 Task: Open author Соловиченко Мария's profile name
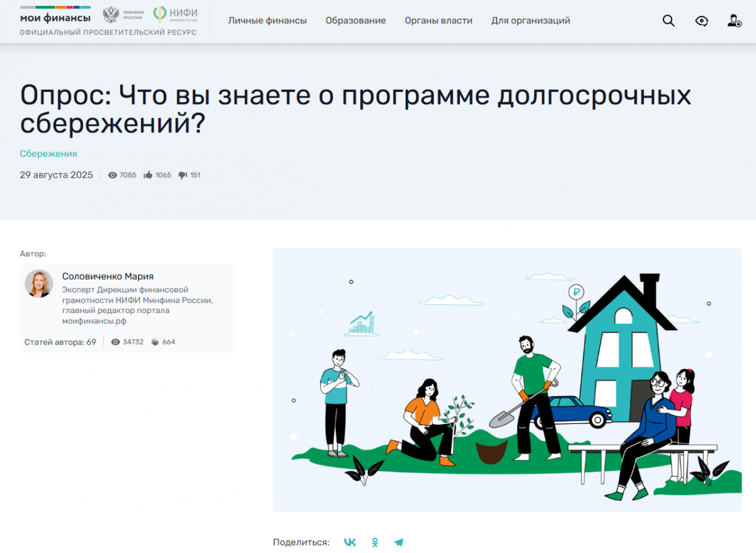click(108, 276)
